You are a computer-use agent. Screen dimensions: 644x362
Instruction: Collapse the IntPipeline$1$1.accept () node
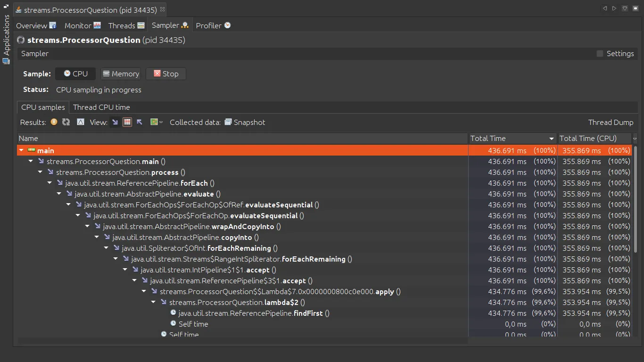[125, 270]
